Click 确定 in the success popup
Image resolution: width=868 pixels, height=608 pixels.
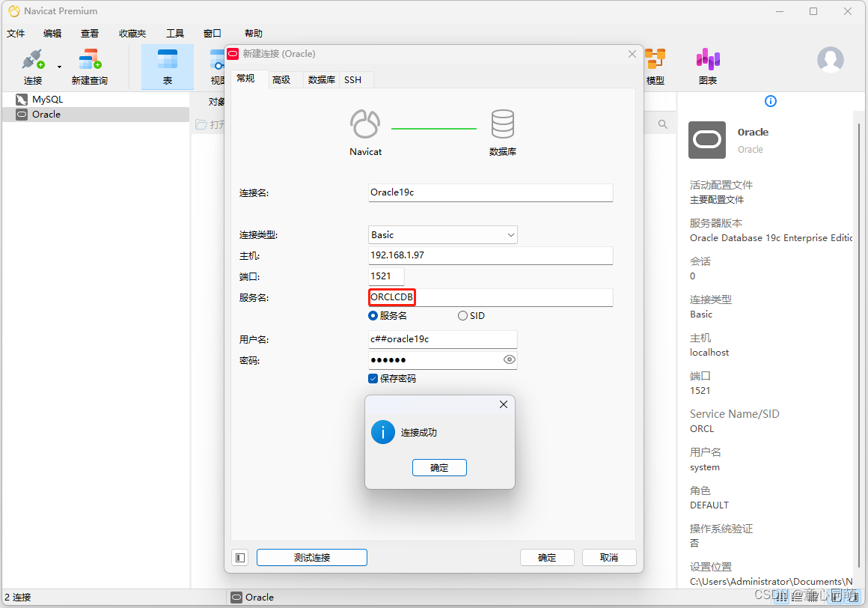point(439,467)
